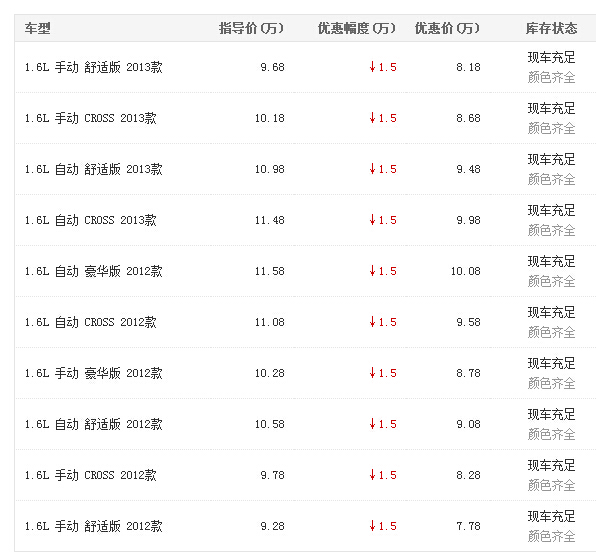Click discounted price 7.78 in last row
Viewport: 596px width, 554px height.
coord(468,526)
